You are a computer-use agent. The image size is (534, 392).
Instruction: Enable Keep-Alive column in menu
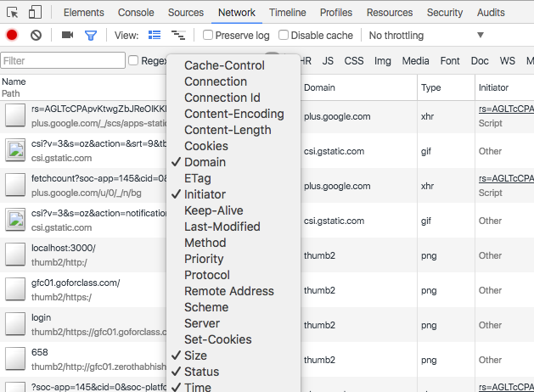click(x=233, y=210)
